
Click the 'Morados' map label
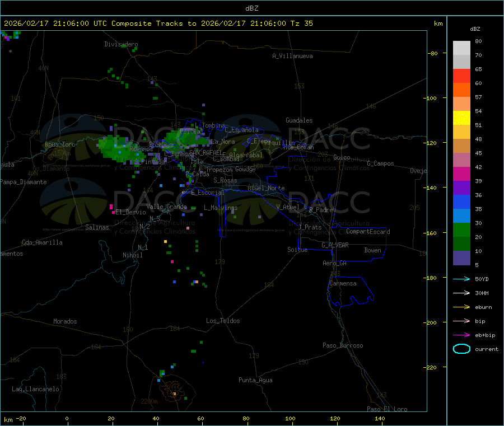[65, 321]
